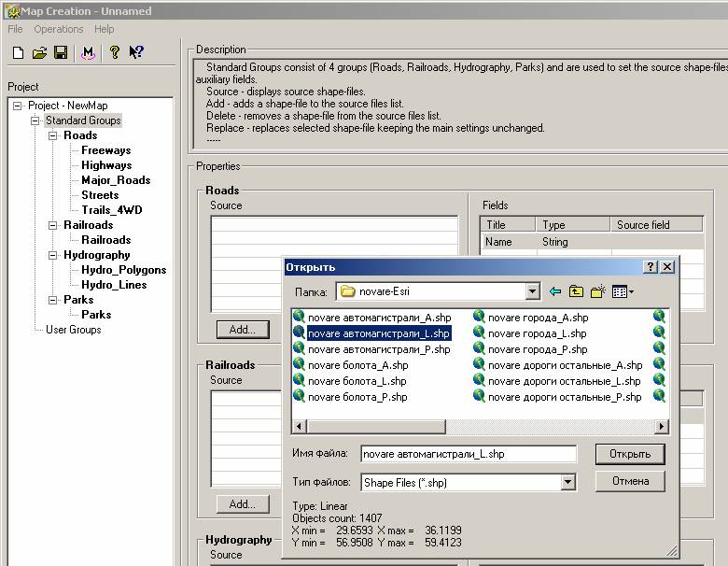
Task: Click Add button under Railroads Source
Action: pos(243,504)
